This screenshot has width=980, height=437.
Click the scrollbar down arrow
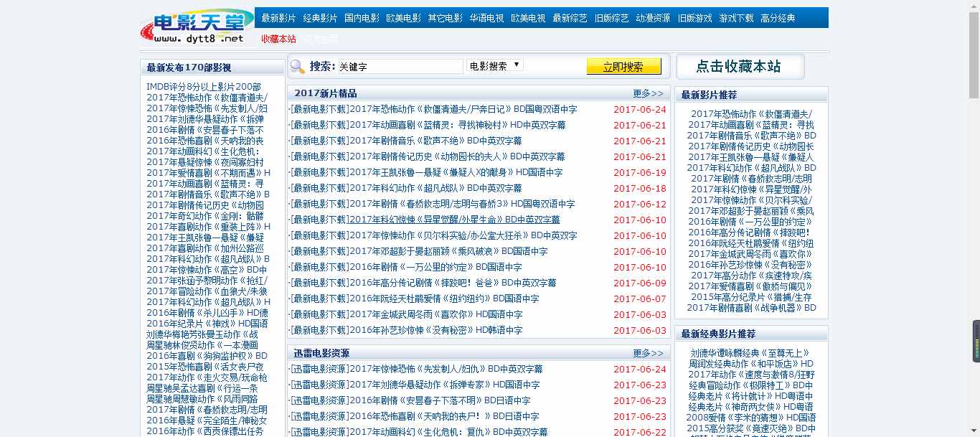tap(974, 432)
